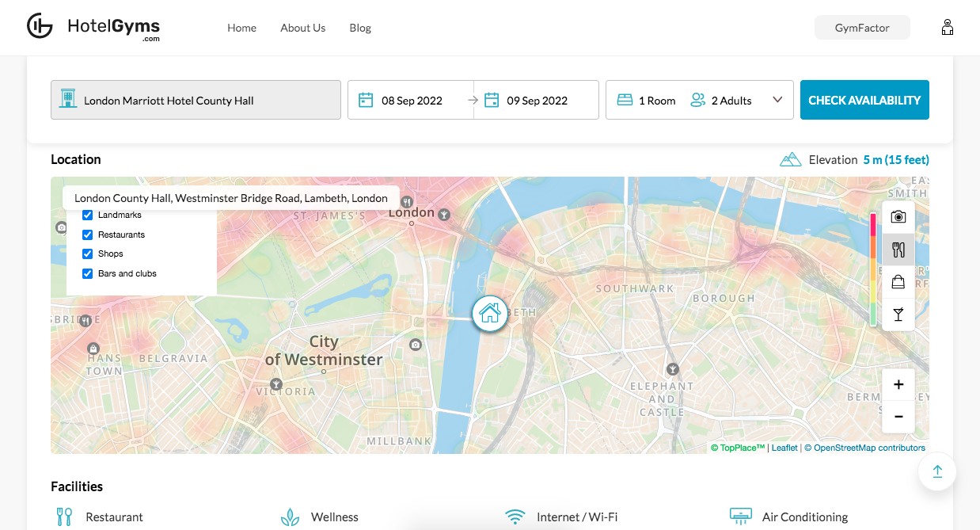The image size is (980, 530).
Task: Open the About Us page
Action: tap(302, 28)
